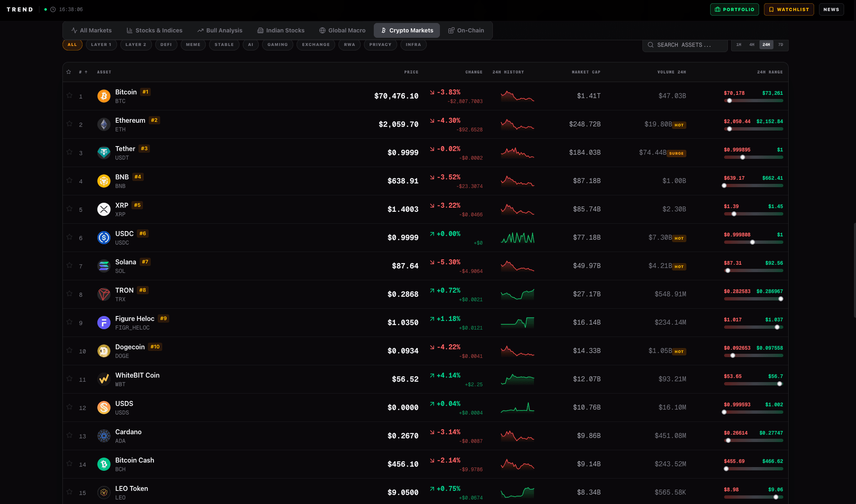Screen dimensions: 856x504
Task: Toggle the favorite star for XRP
Action: pos(69,209)
